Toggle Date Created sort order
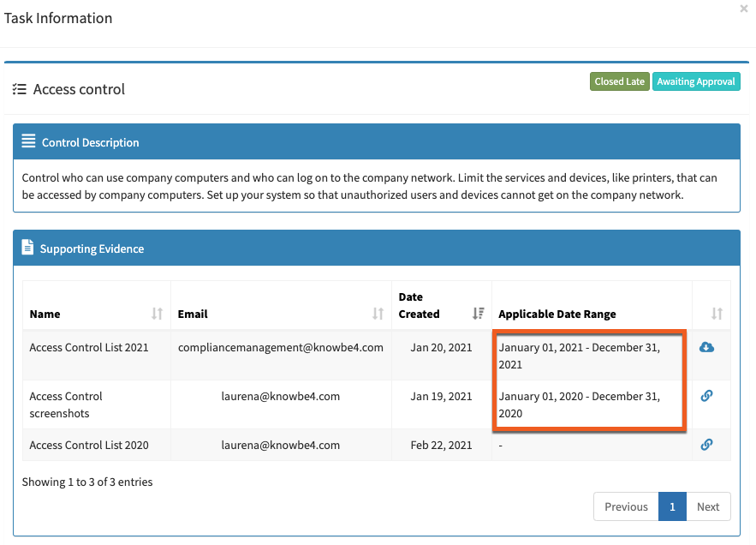The height and width of the screenshot is (545, 756). tap(478, 314)
